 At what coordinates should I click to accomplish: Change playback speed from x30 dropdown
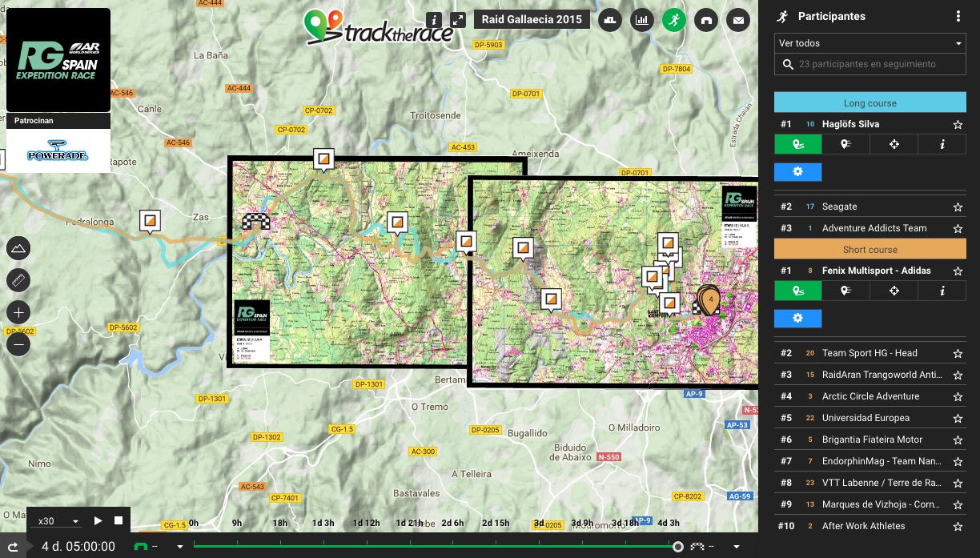54,520
